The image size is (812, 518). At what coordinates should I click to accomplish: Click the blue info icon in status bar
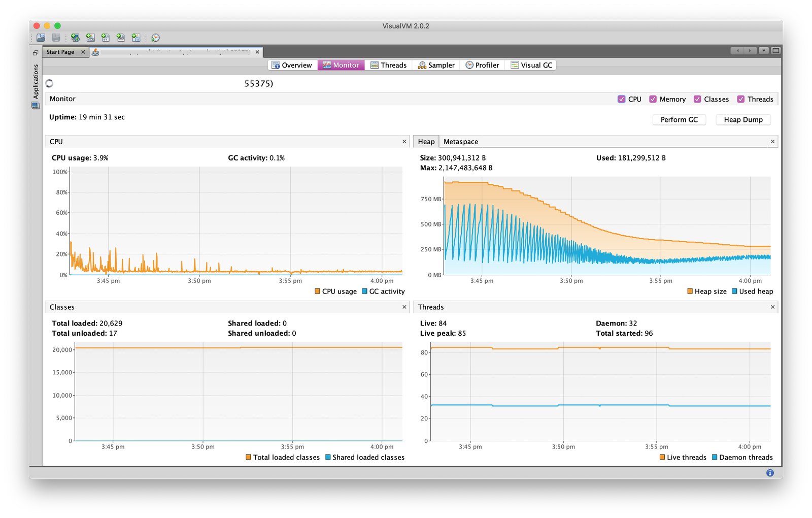tap(770, 473)
